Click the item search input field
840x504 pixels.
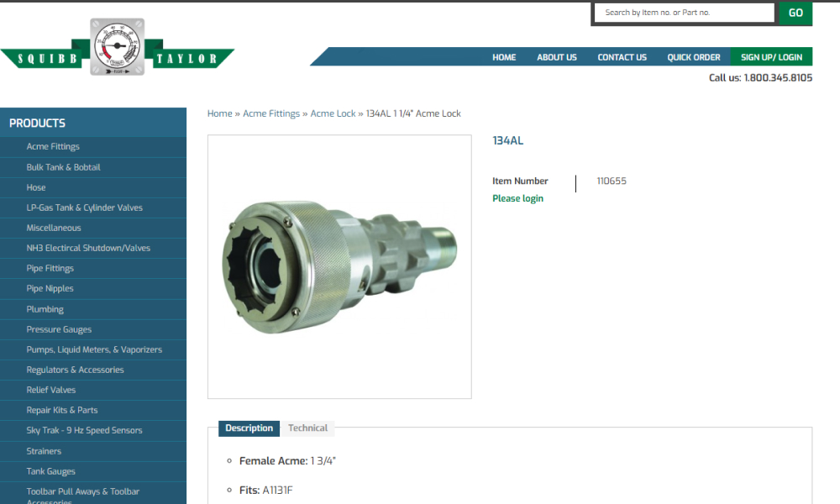click(x=684, y=13)
